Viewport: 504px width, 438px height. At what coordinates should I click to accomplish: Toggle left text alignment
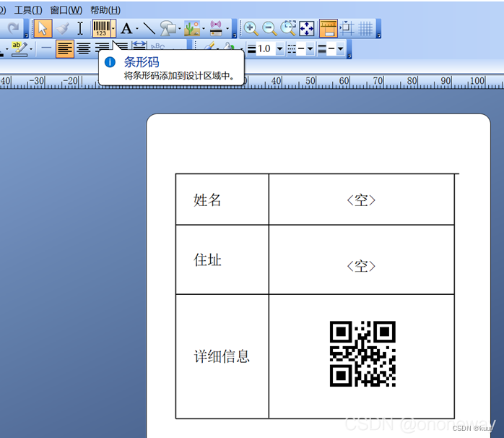click(64, 49)
